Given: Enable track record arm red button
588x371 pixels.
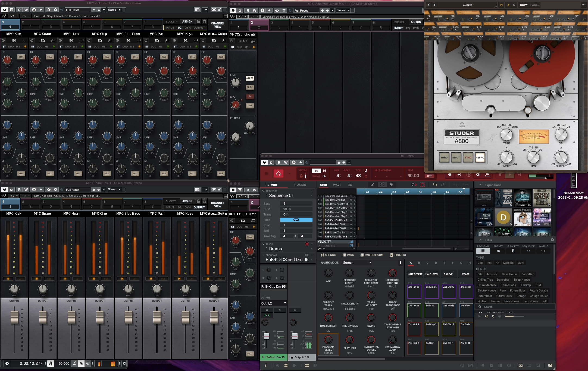Looking at the screenshot, I should pyautogui.click(x=307, y=244).
